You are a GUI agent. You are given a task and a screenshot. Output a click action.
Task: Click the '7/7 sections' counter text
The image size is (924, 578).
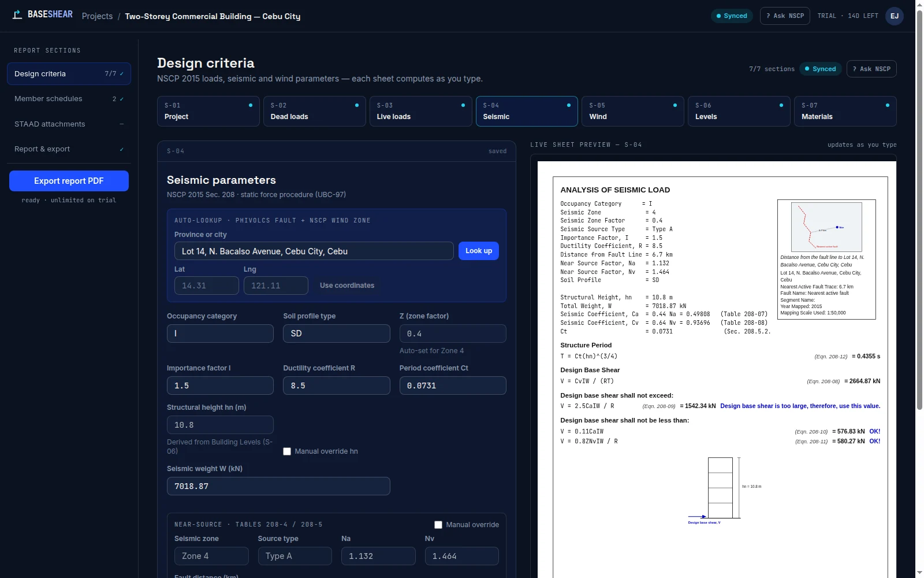772,69
